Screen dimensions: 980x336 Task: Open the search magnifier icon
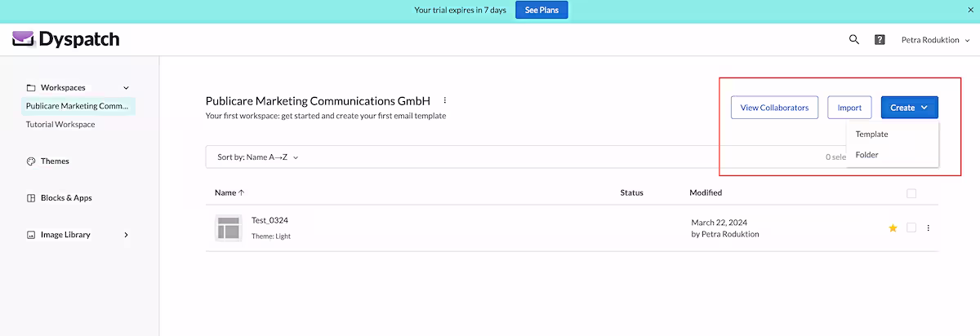pos(854,39)
